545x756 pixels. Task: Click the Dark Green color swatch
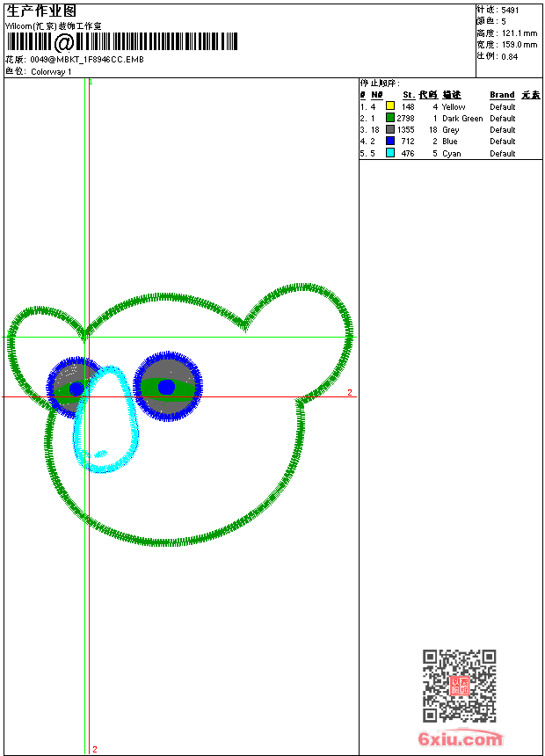[x=390, y=118]
